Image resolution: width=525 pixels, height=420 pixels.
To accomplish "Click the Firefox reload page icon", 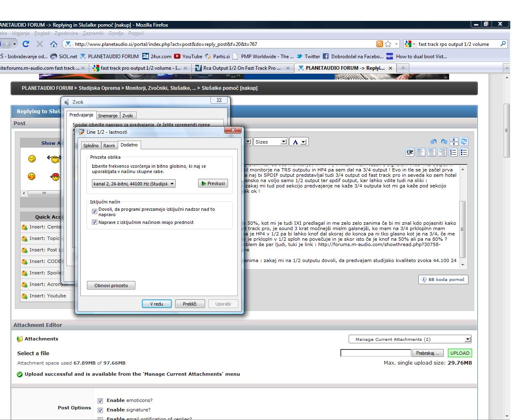I will point(26,44).
